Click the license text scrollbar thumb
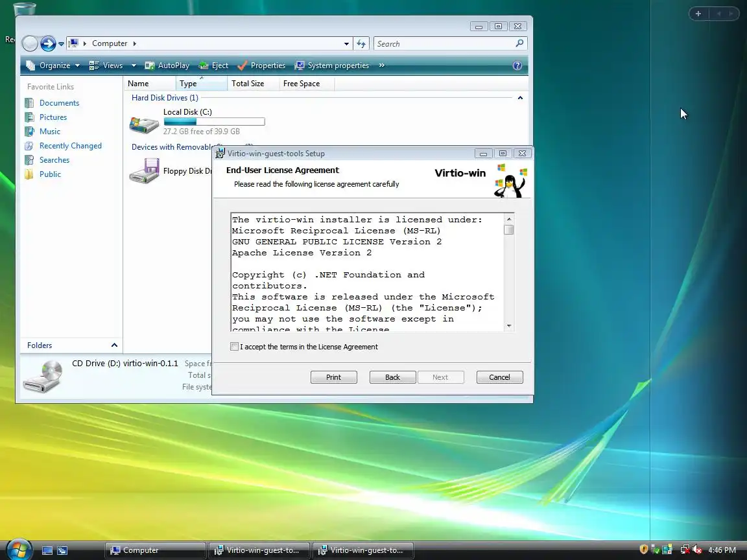This screenshot has width=747, height=560. pos(509,229)
